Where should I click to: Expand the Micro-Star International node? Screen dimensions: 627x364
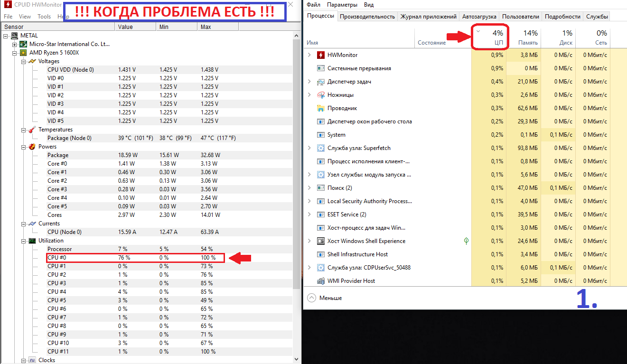coord(15,44)
